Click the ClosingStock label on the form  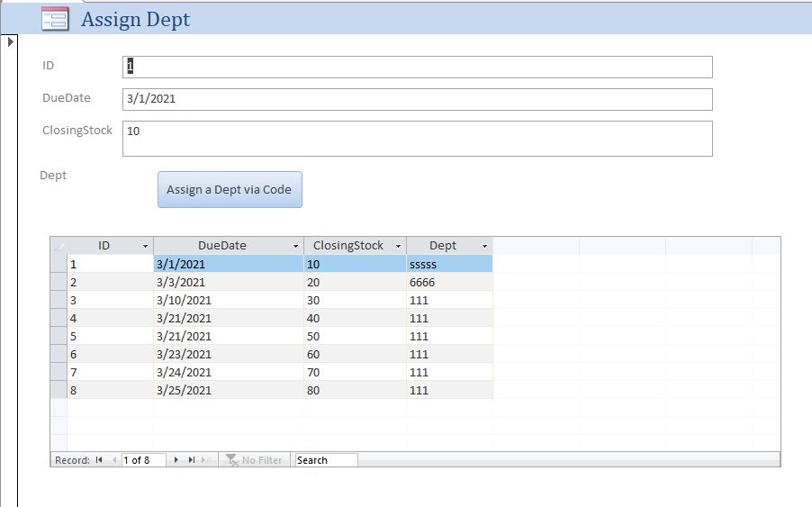pos(77,130)
